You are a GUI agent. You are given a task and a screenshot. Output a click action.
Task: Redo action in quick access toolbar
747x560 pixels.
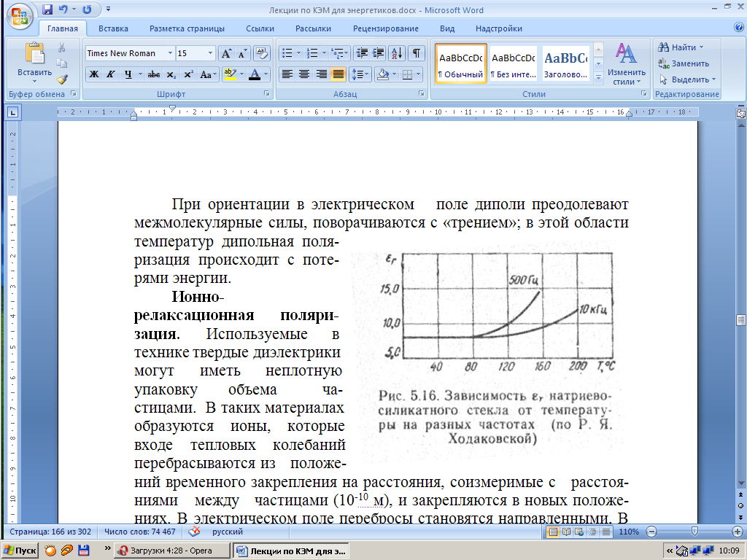tap(87, 9)
